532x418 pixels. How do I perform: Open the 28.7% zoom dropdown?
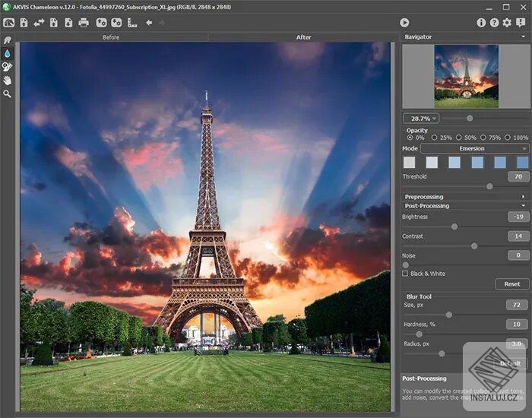click(x=421, y=119)
